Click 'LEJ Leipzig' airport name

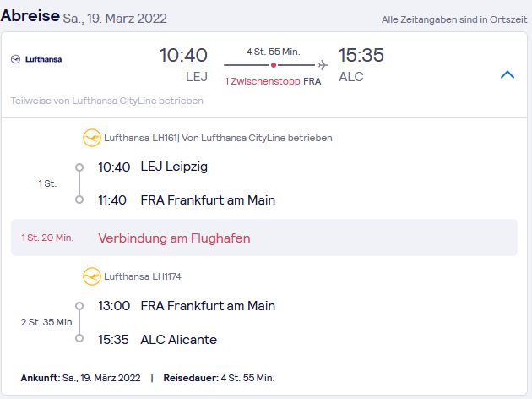174,167
